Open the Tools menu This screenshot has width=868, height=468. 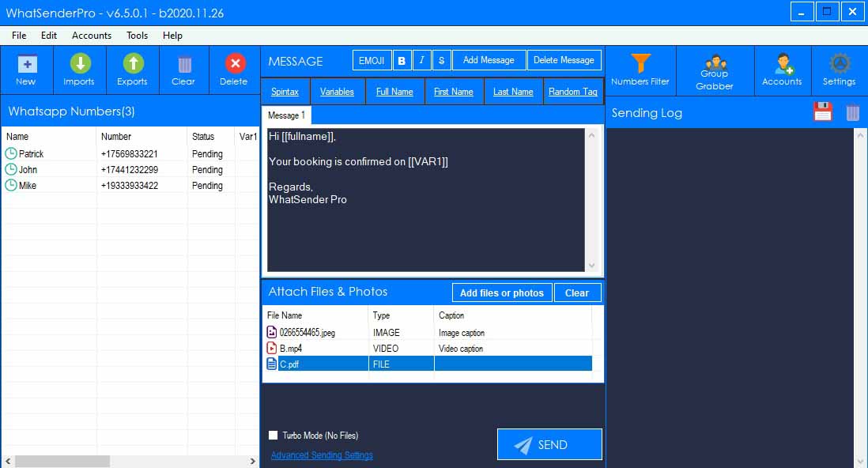137,35
